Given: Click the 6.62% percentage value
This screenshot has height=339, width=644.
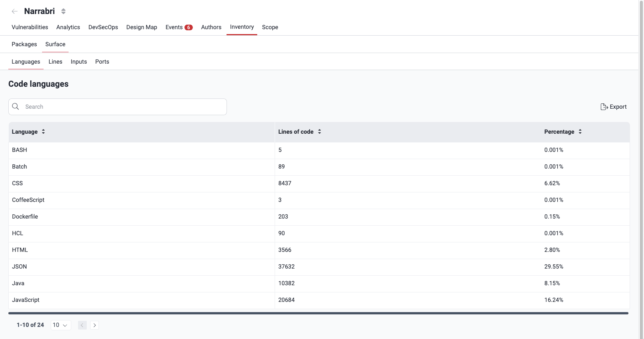Looking at the screenshot, I should [552, 183].
